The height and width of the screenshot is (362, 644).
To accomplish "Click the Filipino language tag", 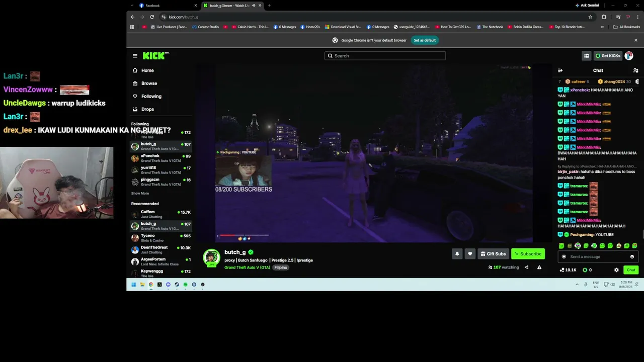I will 281,267.
